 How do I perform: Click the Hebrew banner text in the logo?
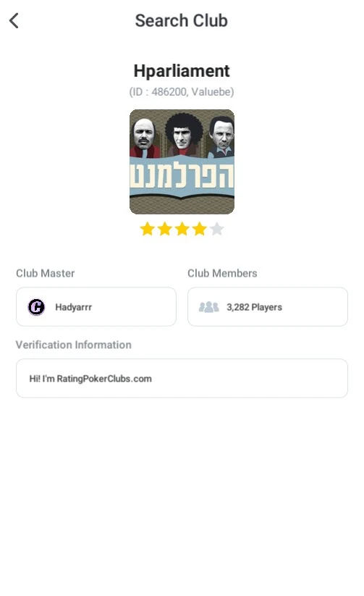(182, 177)
